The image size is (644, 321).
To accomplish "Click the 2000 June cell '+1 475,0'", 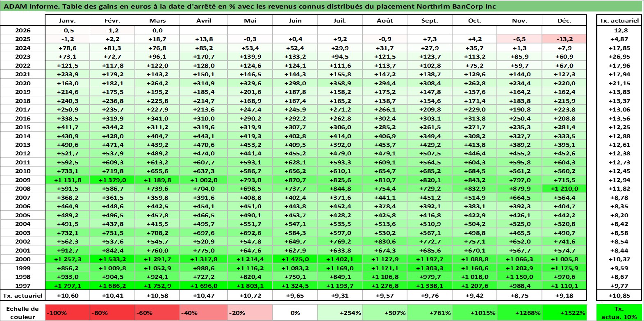I will [x=295, y=259].
